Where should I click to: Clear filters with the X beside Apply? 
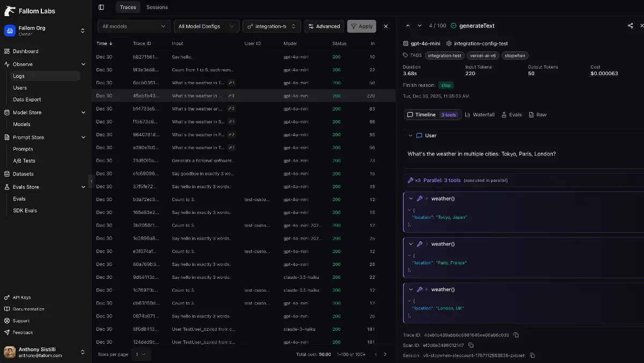[386, 26]
